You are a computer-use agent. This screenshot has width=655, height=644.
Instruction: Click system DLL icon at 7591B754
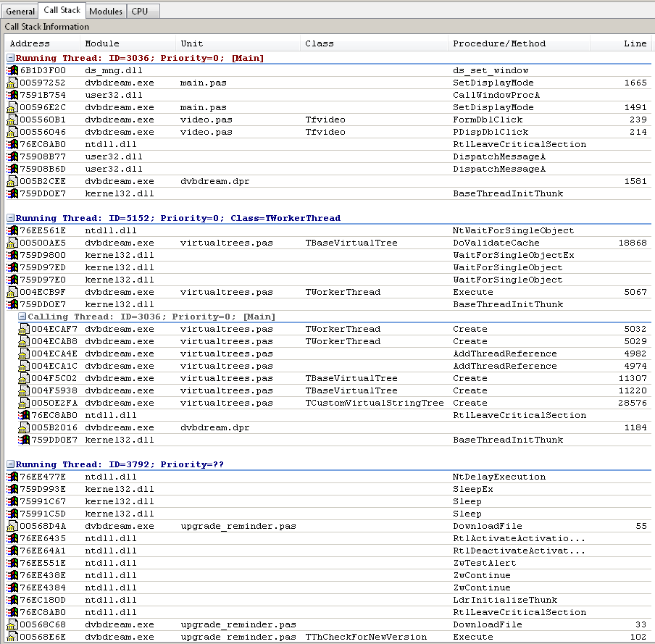[x=12, y=95]
